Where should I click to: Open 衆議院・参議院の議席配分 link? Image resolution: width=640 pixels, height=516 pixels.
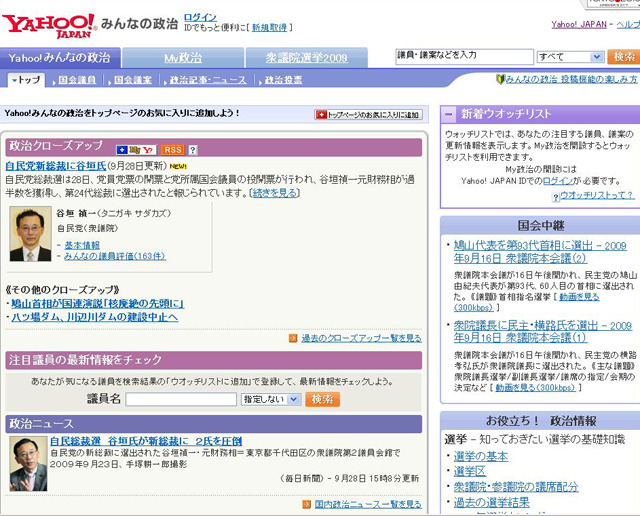516,487
